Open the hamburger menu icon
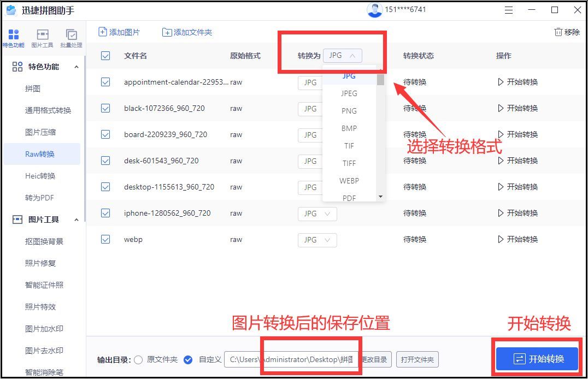The width and height of the screenshot is (588, 379). [509, 10]
